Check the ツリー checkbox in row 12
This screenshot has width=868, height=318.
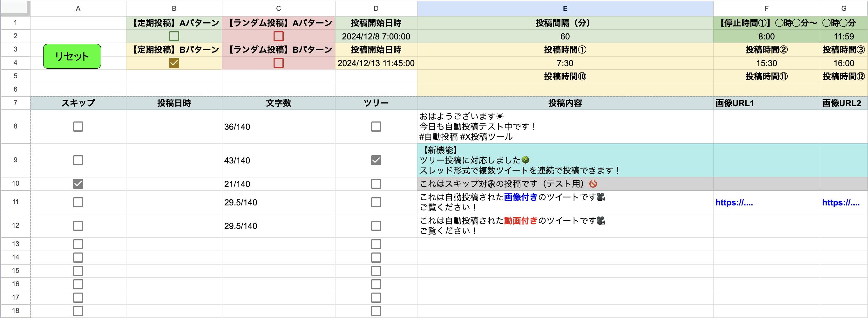point(376,225)
